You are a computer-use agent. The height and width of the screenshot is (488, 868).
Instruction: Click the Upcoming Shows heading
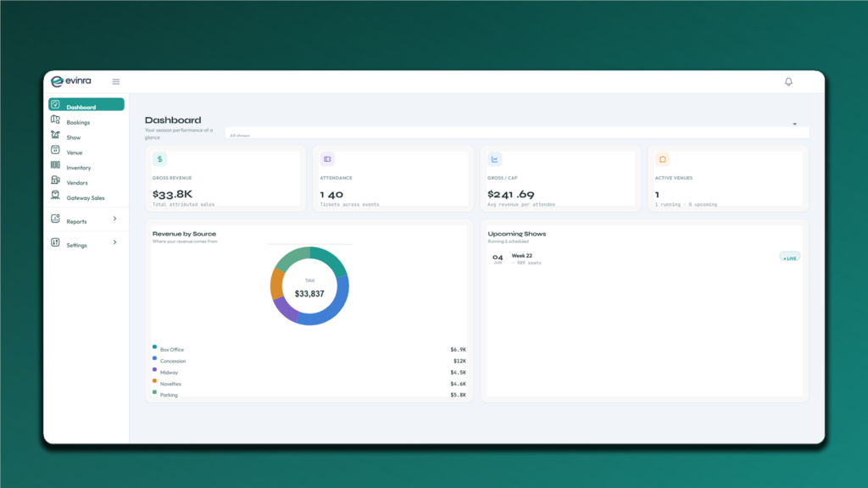[x=516, y=234]
